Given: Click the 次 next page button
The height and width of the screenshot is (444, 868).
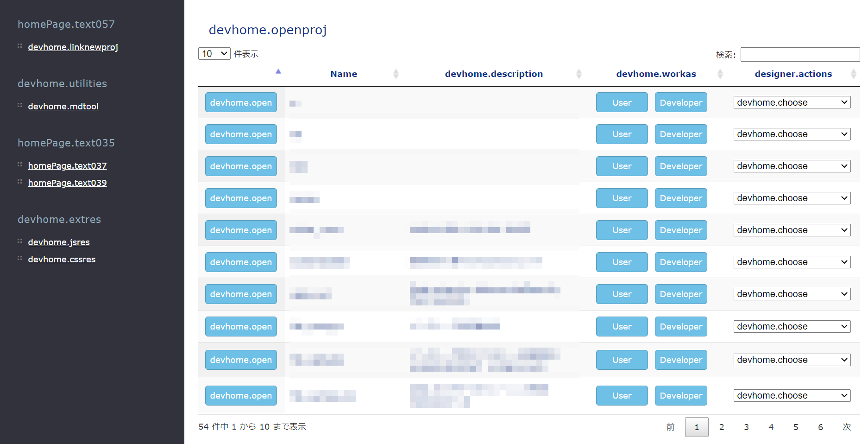Looking at the screenshot, I should (846, 427).
